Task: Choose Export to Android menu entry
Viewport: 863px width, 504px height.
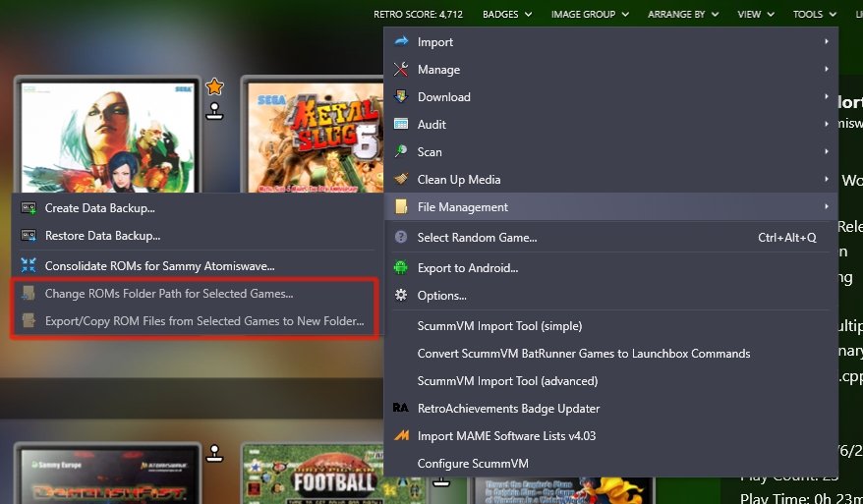Action: click(611, 268)
